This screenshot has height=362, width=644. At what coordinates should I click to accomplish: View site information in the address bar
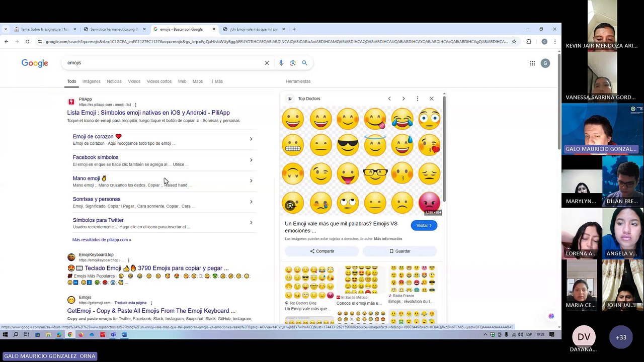pos(40,42)
